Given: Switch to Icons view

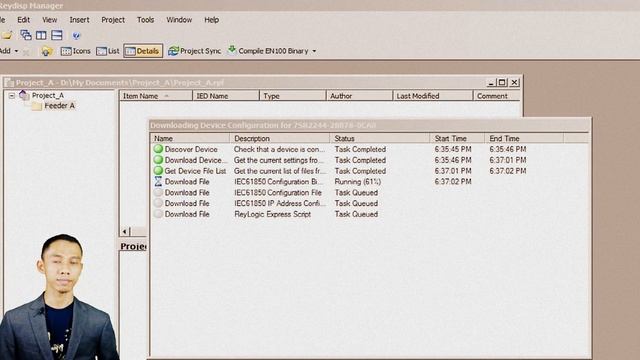Looking at the screenshot, I should [76, 51].
